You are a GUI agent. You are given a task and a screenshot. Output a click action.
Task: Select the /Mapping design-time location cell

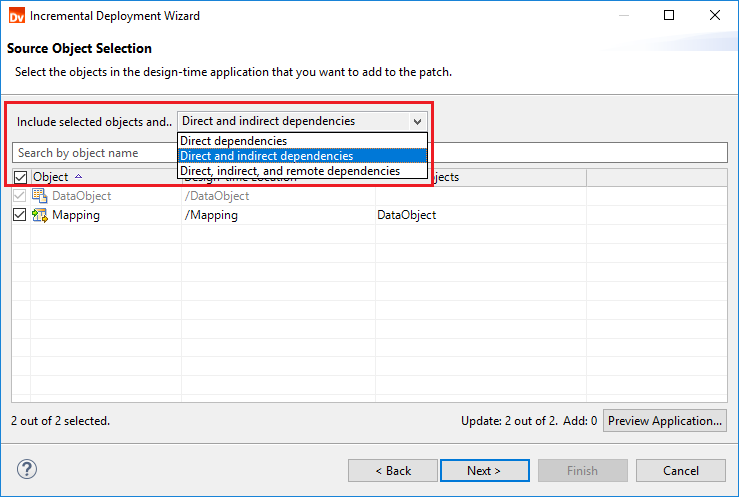[x=211, y=215]
